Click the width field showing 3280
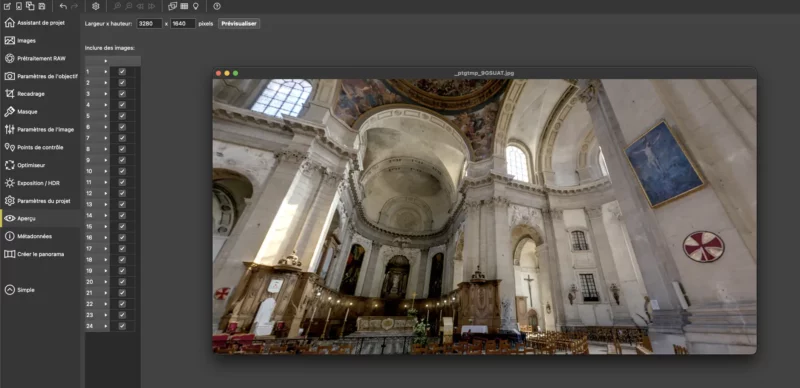Image resolution: width=800 pixels, height=388 pixels. 149,23
